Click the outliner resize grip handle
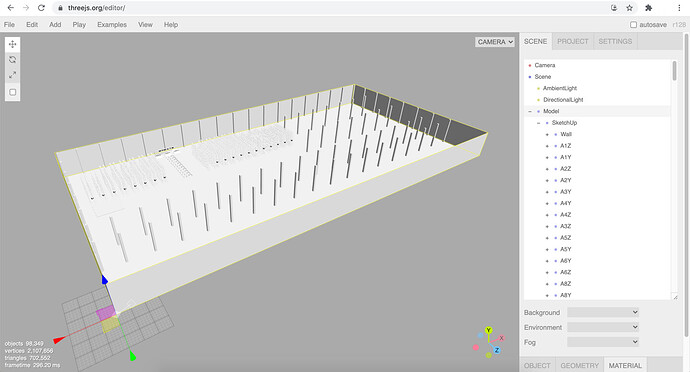Viewport: 690px width, 372px height. pos(675,297)
